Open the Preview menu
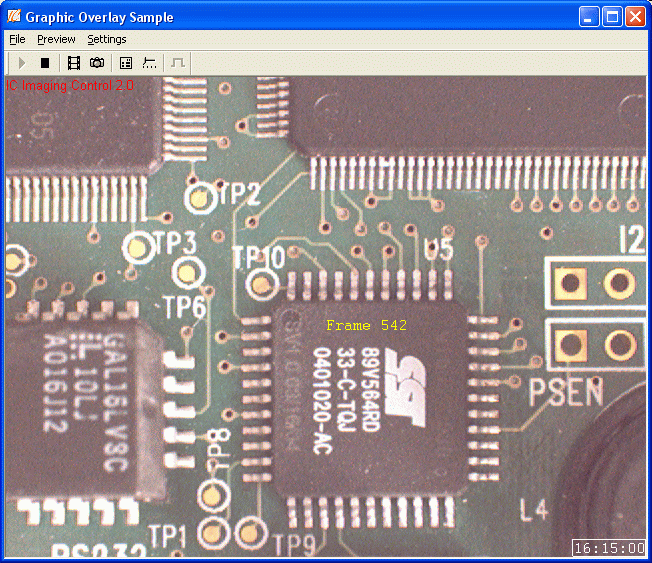This screenshot has width=652, height=563. pyautogui.click(x=56, y=39)
